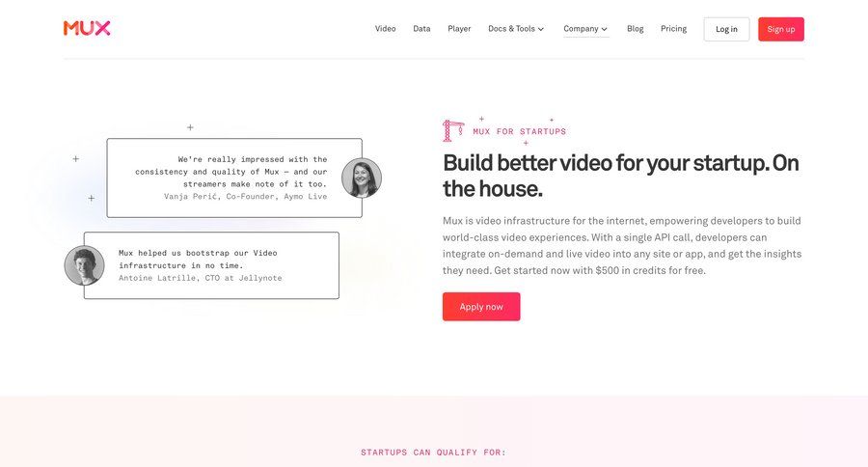
Task: Click the 'STARTUPS CAN QUALIFY FOR:' heading
Action: coord(433,452)
